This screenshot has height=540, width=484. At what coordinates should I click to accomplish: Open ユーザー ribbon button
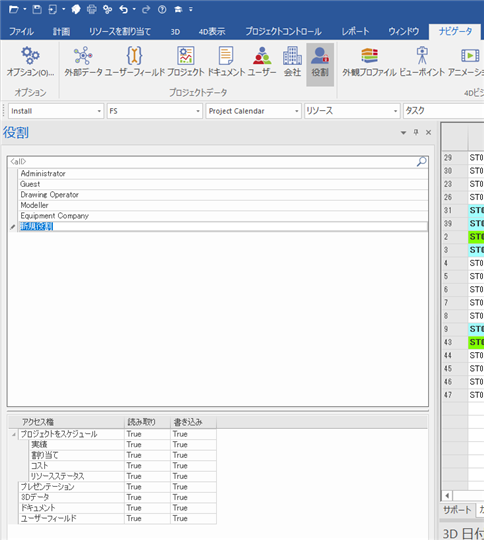(262, 62)
